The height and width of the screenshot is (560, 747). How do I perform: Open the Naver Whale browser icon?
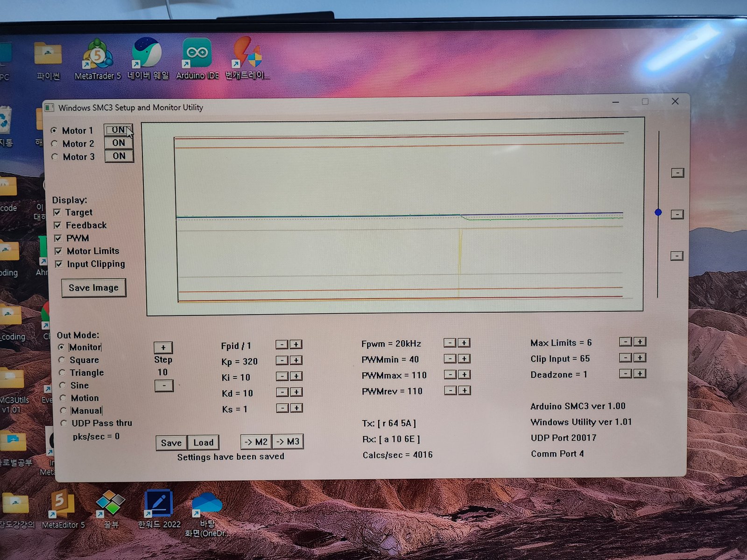click(148, 54)
